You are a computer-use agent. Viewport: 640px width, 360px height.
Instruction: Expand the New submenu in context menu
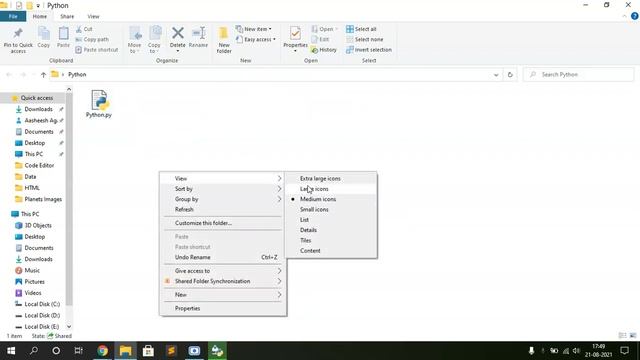tap(223, 295)
